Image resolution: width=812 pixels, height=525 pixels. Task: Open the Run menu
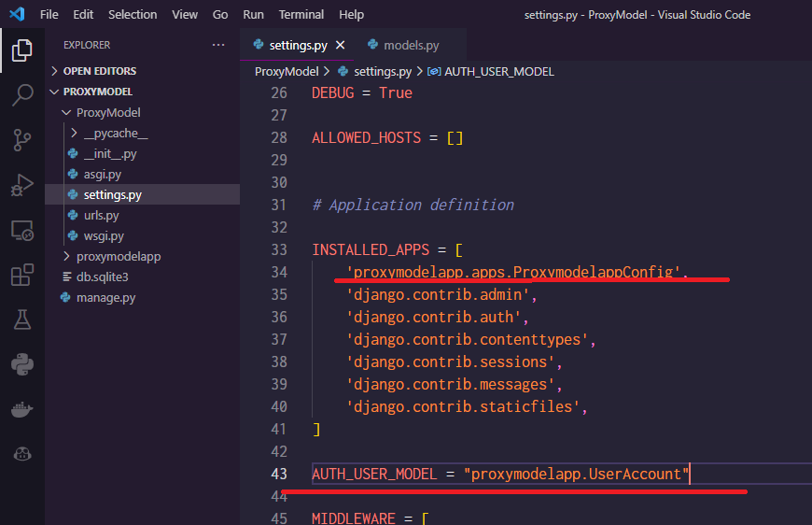[x=253, y=15]
